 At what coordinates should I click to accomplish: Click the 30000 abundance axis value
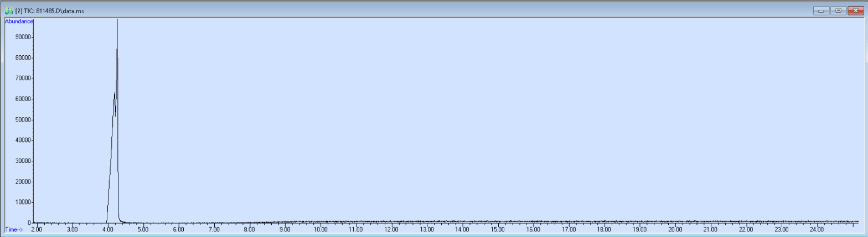[x=23, y=161]
